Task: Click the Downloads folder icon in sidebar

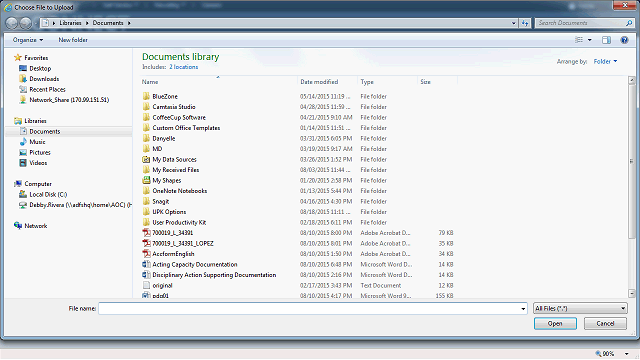Action: [23, 79]
